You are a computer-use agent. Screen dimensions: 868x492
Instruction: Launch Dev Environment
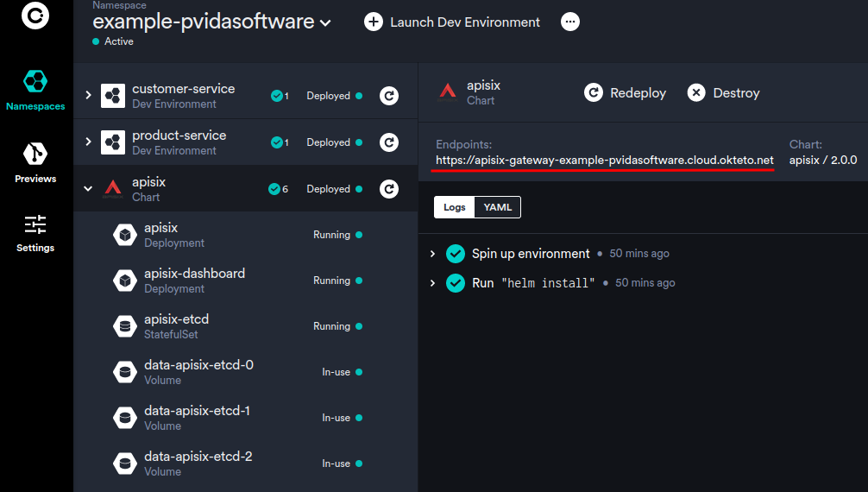(x=452, y=22)
